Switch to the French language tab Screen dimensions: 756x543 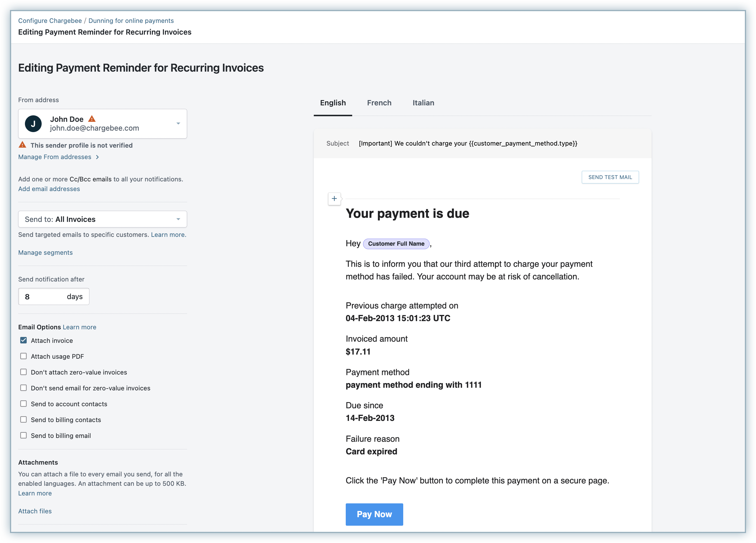pos(379,103)
